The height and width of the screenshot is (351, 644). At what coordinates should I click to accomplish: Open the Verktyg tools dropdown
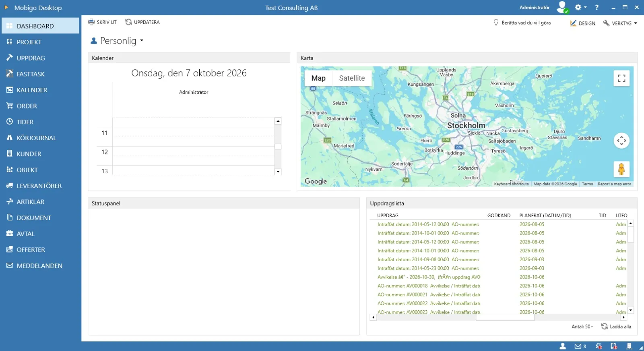(x=620, y=23)
